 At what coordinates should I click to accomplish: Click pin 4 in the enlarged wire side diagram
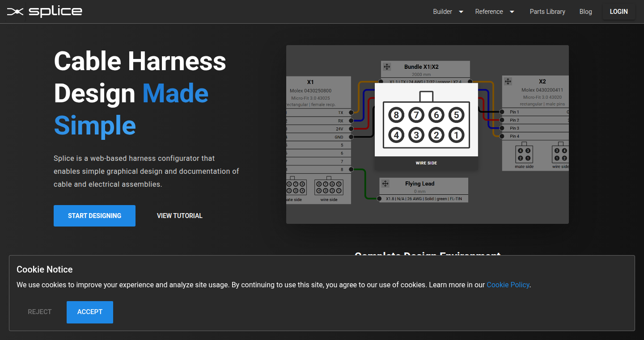396,134
